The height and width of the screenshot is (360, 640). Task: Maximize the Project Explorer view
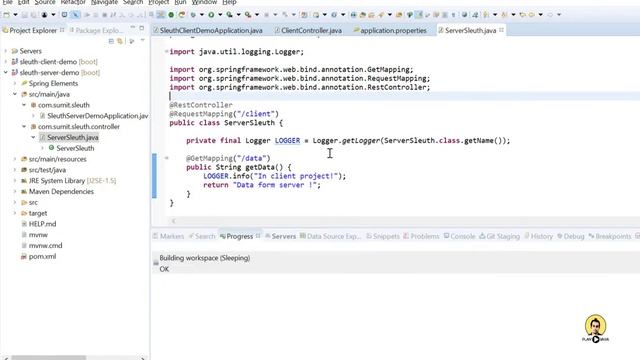[x=142, y=28]
